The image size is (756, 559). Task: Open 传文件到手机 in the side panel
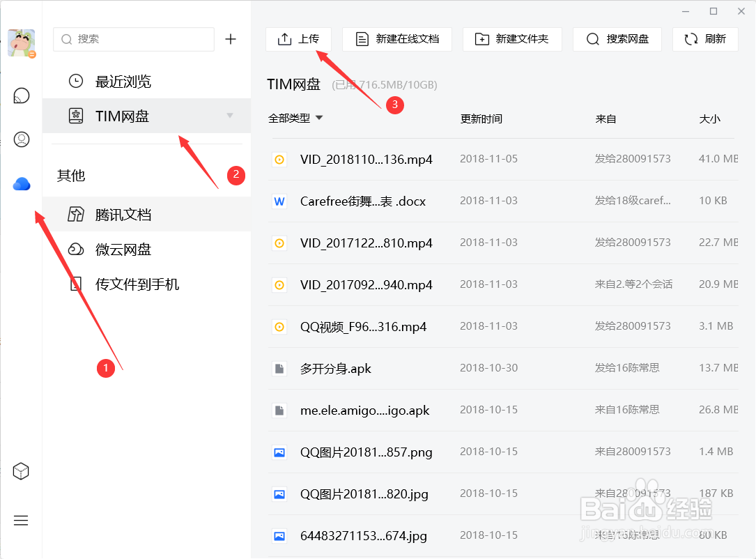coord(146,284)
